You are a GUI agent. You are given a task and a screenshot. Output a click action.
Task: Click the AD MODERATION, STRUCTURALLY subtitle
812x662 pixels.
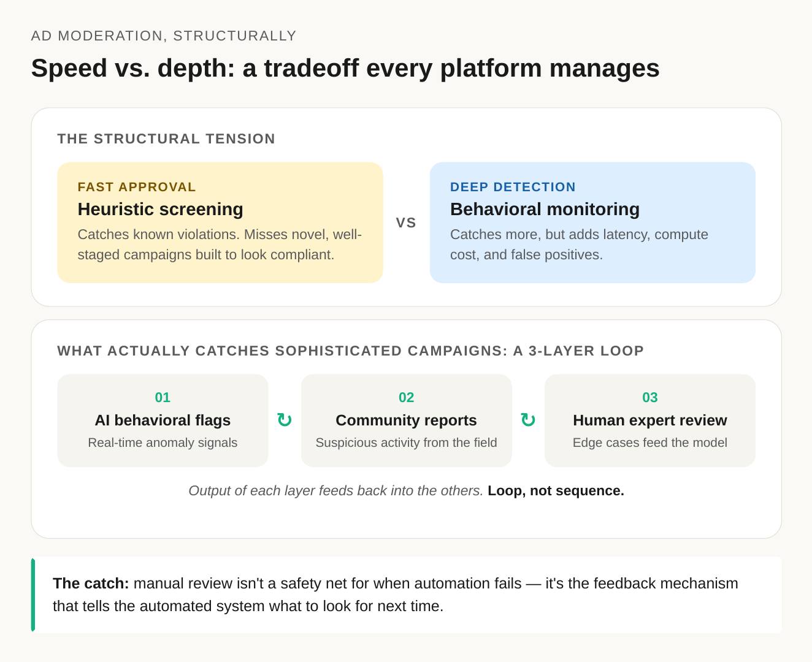(164, 36)
